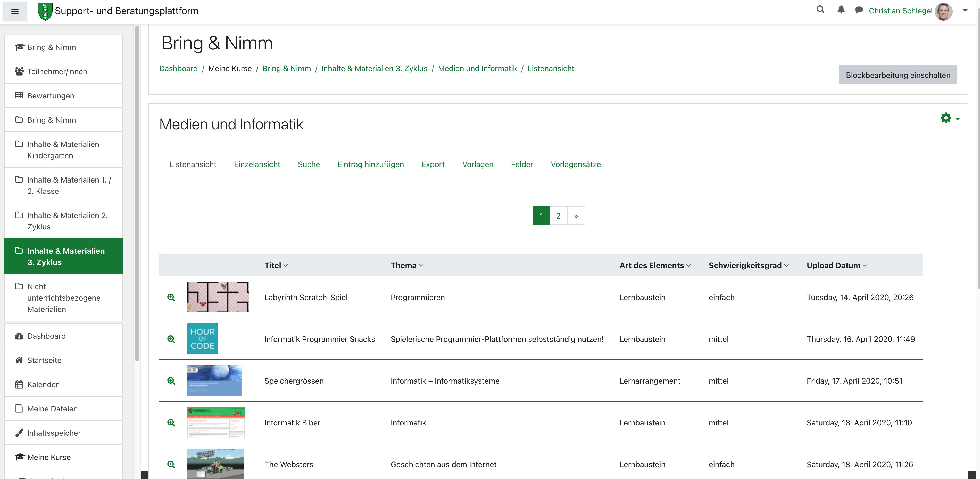Click Export menu item

coord(433,164)
